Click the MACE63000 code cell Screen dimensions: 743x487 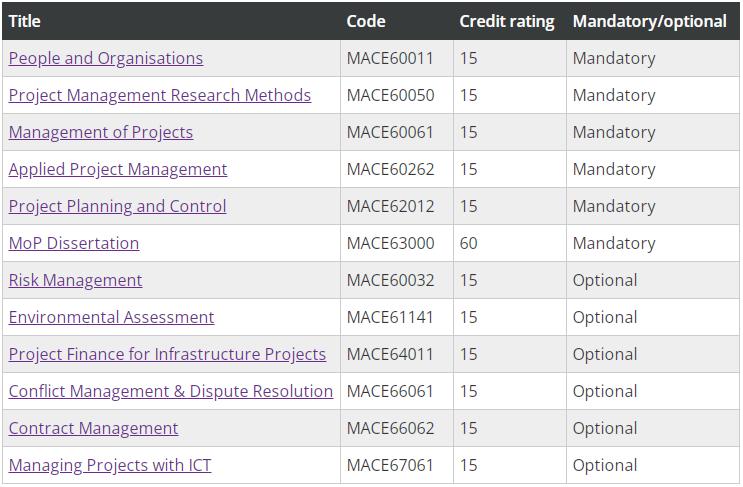click(390, 243)
